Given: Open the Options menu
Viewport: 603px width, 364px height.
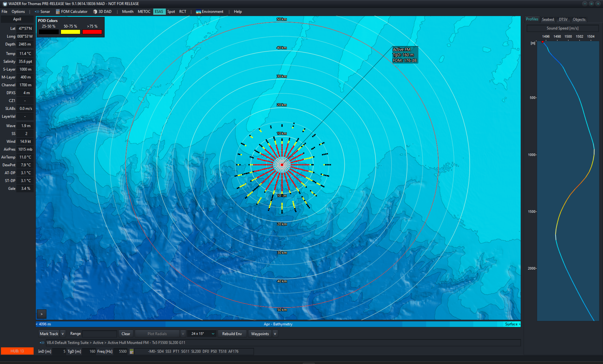Looking at the screenshot, I should coord(18,12).
